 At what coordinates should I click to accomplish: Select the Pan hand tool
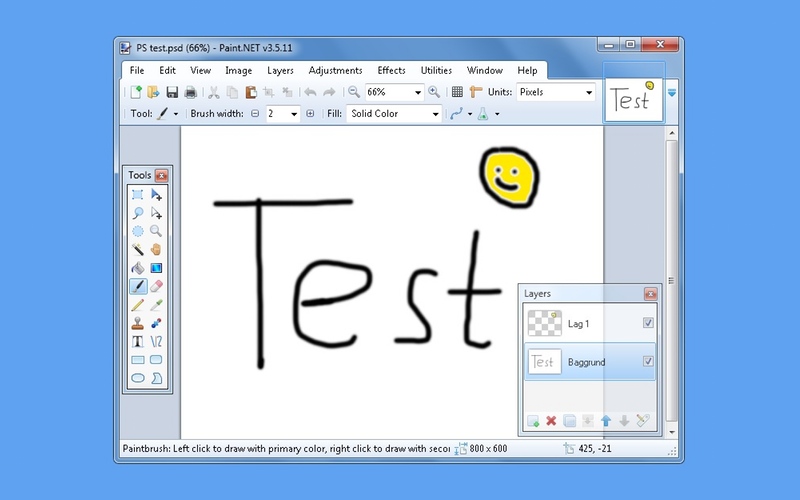(x=156, y=249)
